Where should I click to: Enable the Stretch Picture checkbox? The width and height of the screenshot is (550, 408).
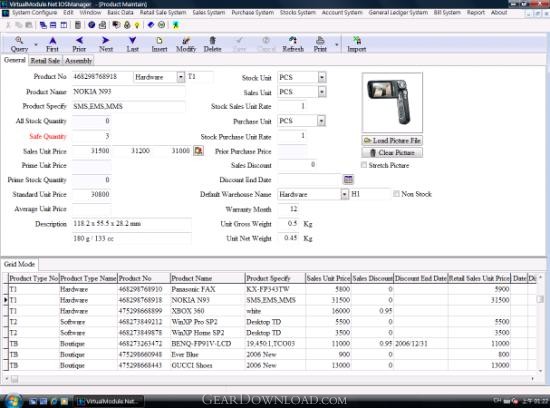(364, 165)
